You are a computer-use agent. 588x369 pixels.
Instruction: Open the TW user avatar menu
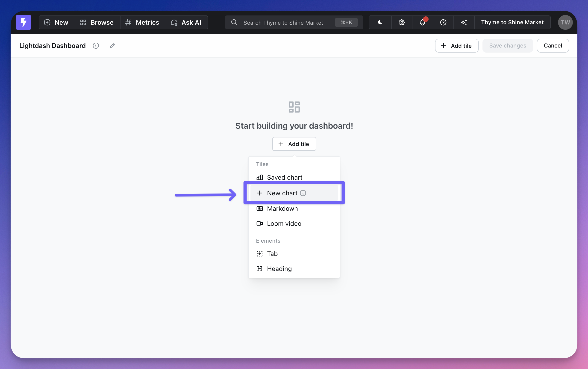(565, 22)
